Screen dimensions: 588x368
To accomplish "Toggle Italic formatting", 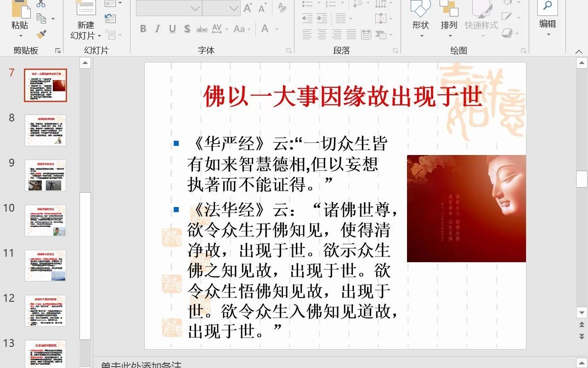I will [x=158, y=29].
